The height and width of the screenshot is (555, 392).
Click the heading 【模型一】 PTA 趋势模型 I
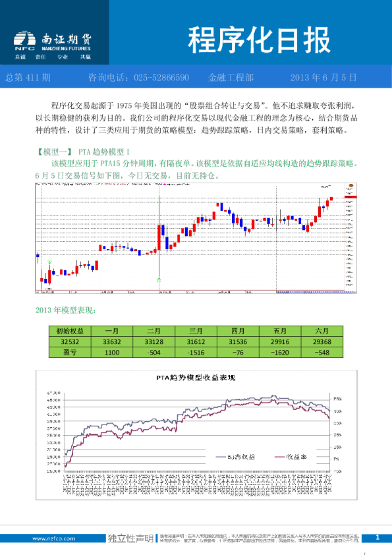(82, 152)
